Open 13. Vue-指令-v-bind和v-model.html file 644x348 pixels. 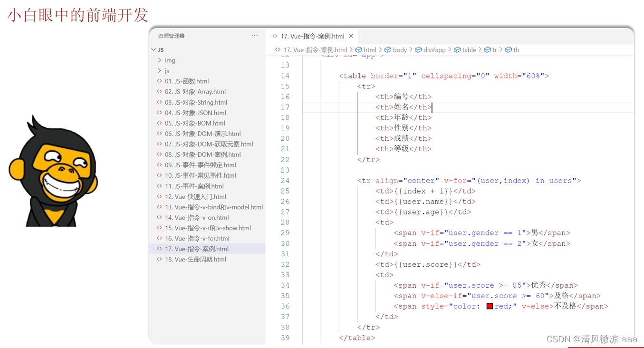214,207
